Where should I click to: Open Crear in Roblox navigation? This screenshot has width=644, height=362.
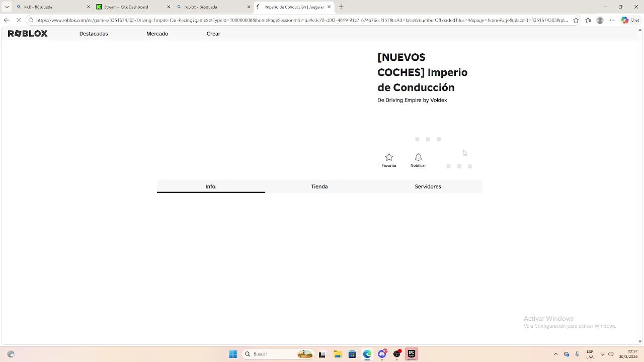pos(213,34)
